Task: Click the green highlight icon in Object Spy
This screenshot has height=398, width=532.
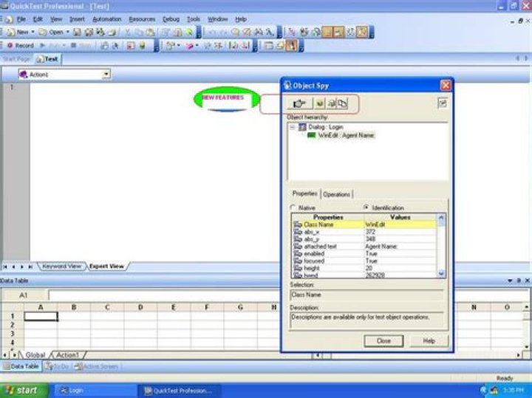Action: 319,103
